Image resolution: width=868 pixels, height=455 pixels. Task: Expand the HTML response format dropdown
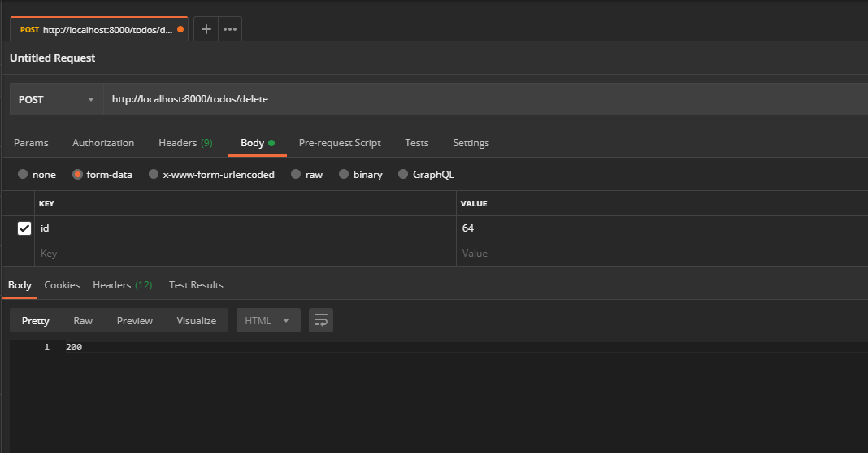268,320
